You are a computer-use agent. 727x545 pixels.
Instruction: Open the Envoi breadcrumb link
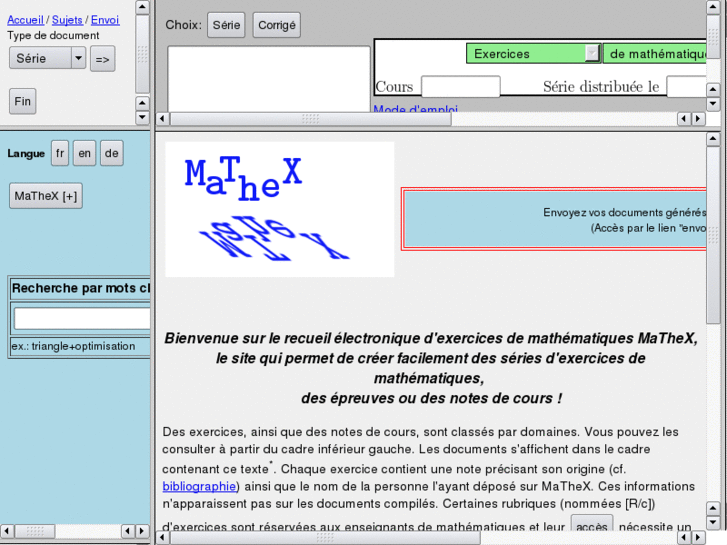[x=105, y=20]
